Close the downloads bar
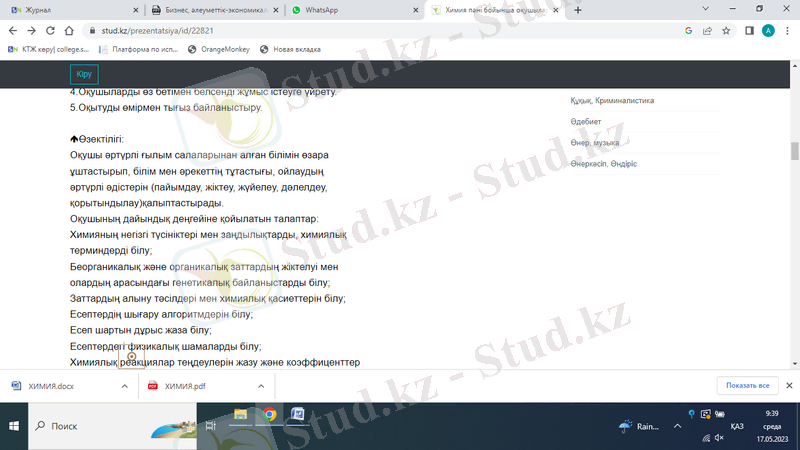 click(x=789, y=385)
